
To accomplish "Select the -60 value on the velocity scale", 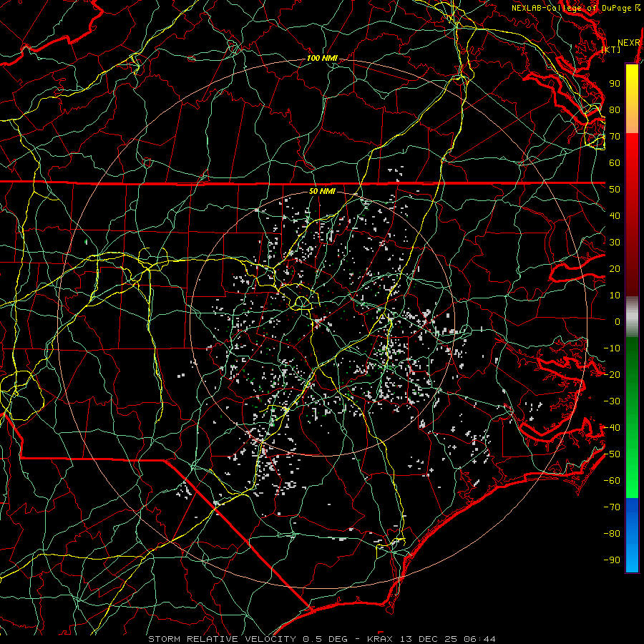I will (612, 481).
